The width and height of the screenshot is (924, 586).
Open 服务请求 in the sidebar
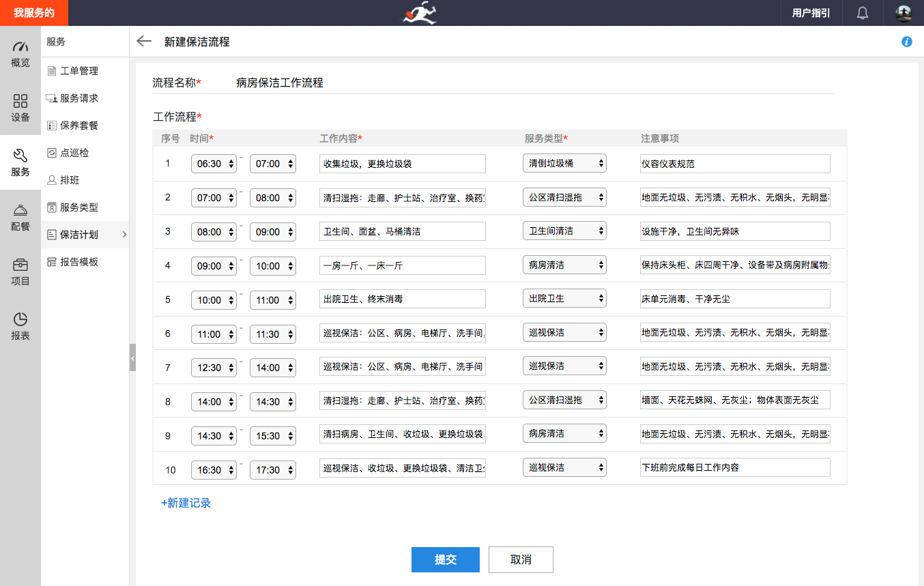click(79, 98)
